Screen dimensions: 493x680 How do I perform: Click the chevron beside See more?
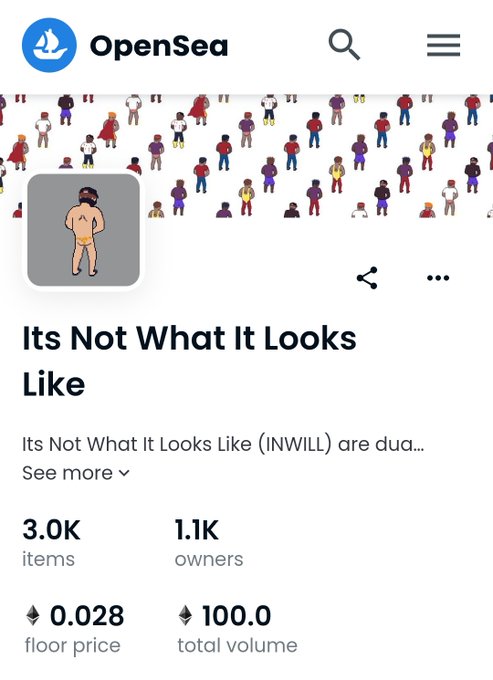click(124, 473)
